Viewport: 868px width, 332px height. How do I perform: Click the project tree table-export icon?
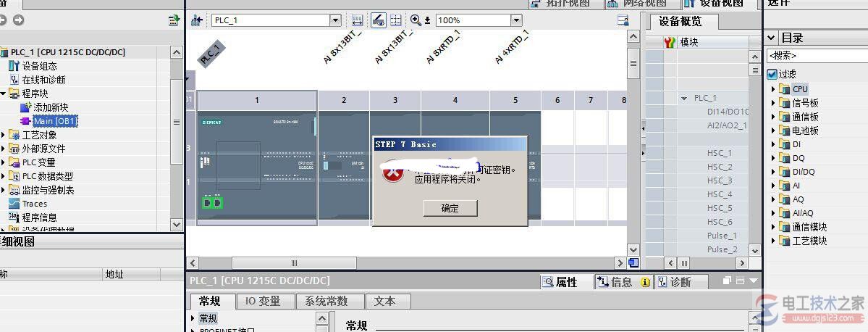point(174,20)
